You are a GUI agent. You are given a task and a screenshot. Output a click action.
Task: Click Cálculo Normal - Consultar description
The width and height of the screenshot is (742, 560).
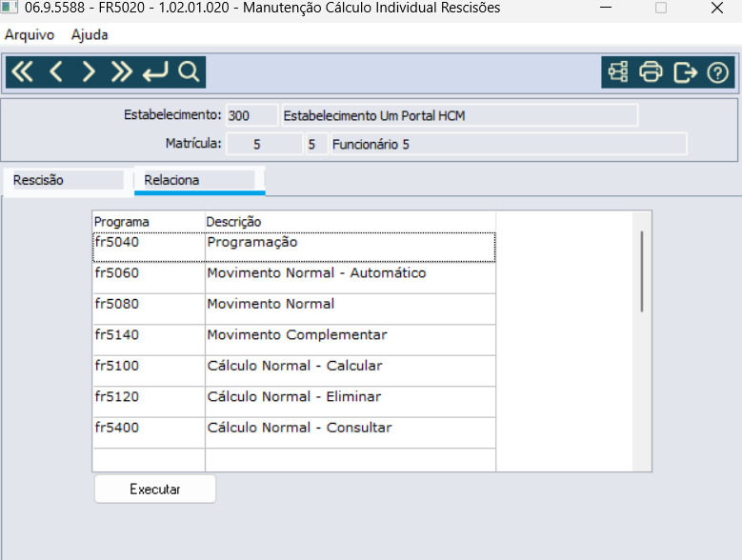coord(351,432)
